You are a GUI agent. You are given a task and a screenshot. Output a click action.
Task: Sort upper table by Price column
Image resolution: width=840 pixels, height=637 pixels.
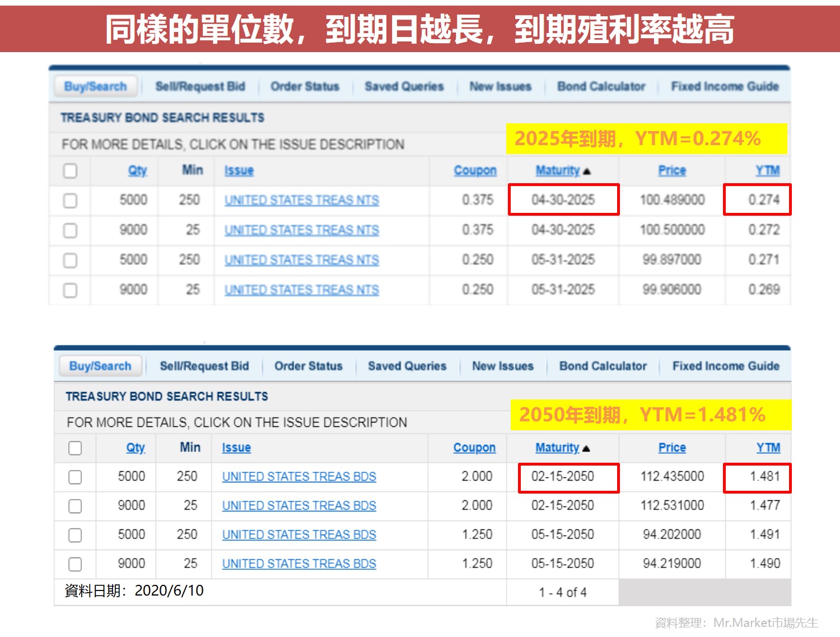pyautogui.click(x=672, y=170)
